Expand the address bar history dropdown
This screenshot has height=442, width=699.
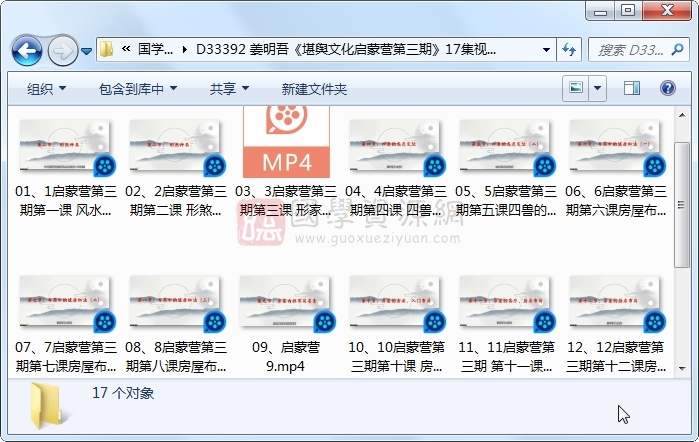pos(546,50)
